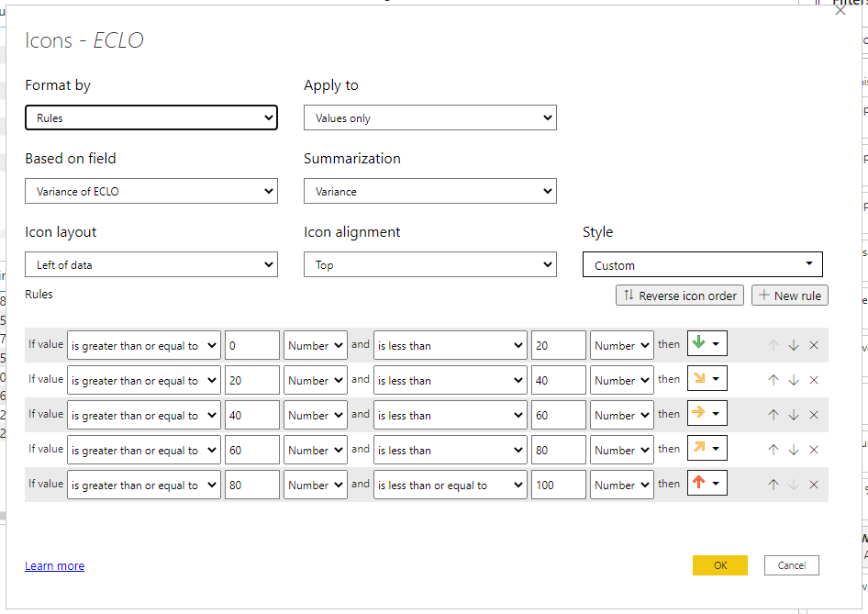Open the Based on field dropdown
Screen dimensions: 868x614
click(x=151, y=191)
